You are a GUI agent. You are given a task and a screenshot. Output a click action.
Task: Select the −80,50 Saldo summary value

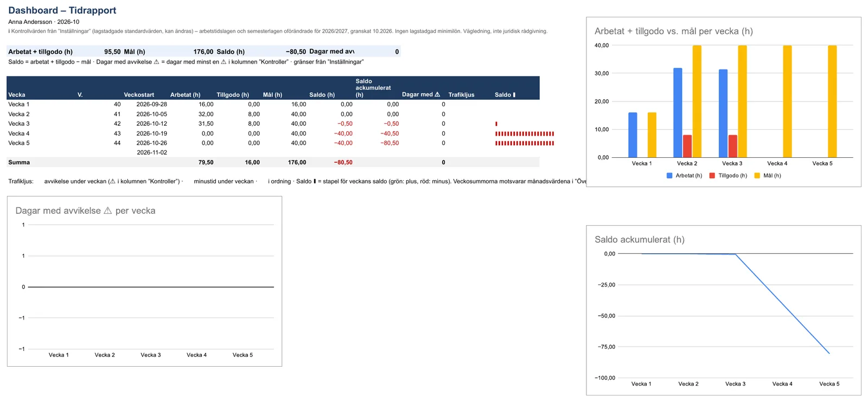coord(296,52)
